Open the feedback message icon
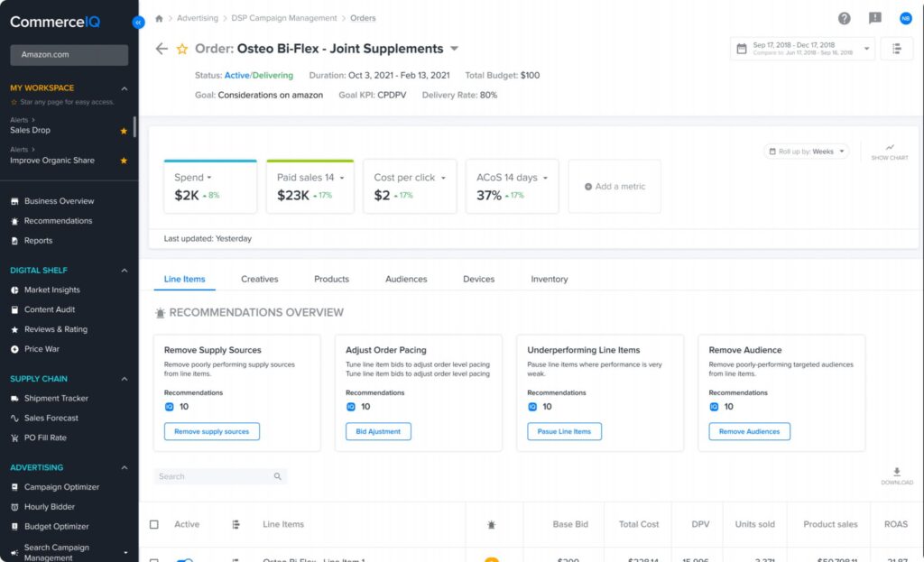Screen dimensions: 924x562 (875, 18)
